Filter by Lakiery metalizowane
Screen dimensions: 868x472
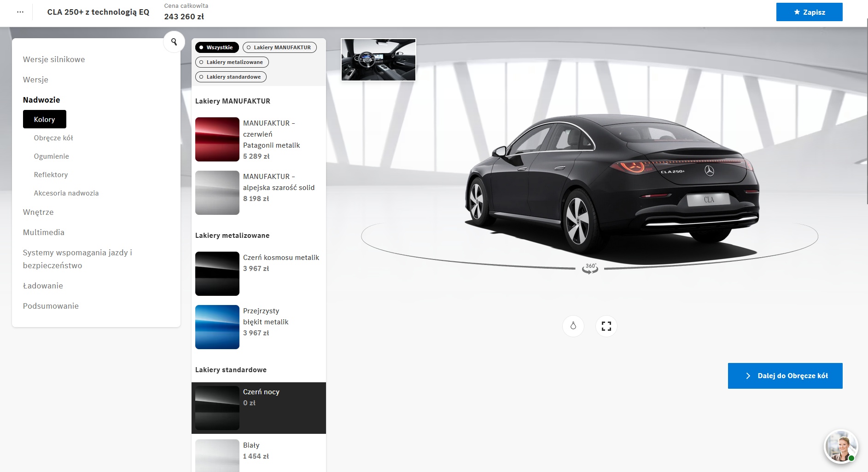click(232, 62)
